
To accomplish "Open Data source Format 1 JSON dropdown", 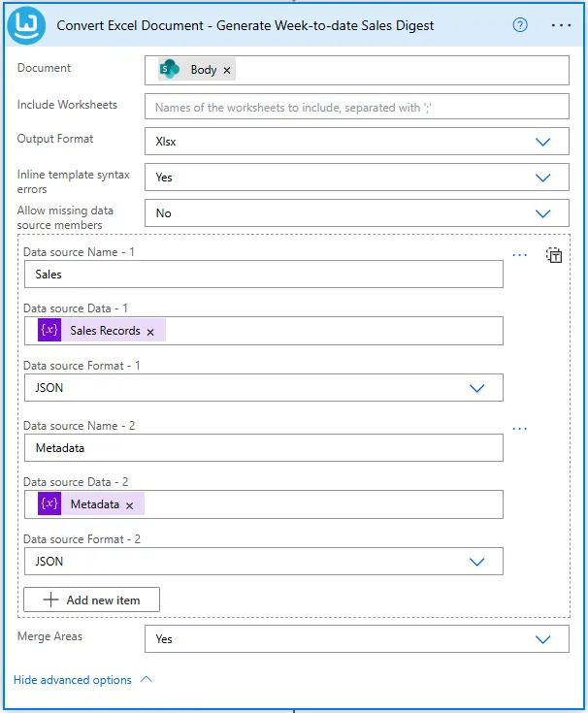I will (264, 388).
